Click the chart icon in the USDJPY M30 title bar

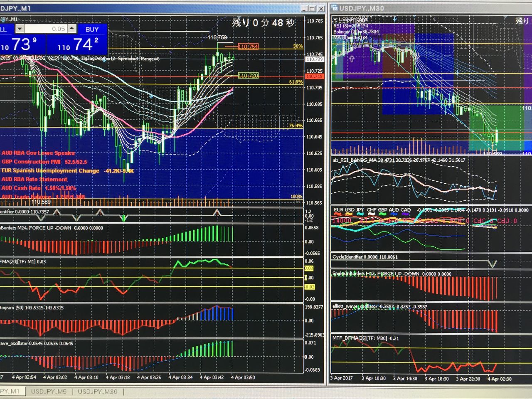[335, 8]
